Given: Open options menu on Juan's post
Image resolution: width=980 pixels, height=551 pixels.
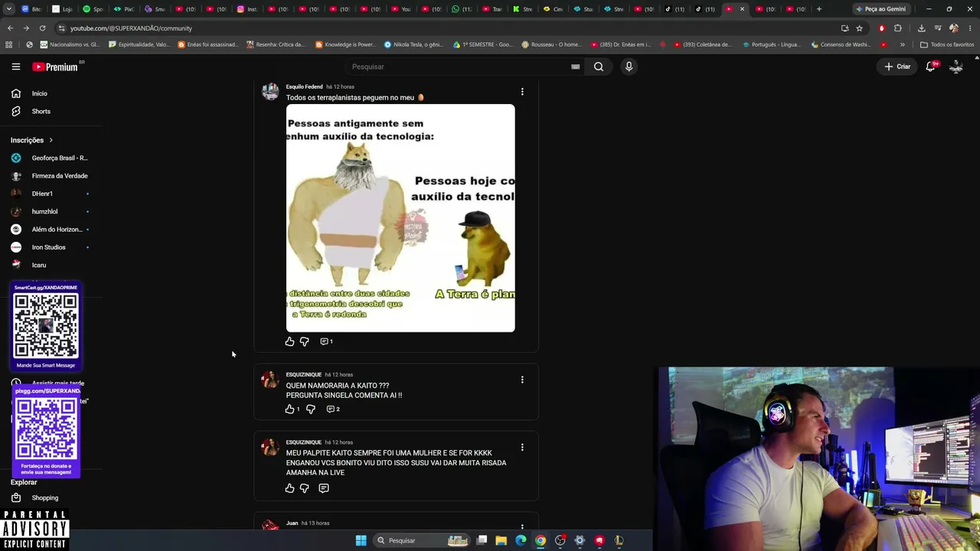Looking at the screenshot, I should click(x=522, y=527).
